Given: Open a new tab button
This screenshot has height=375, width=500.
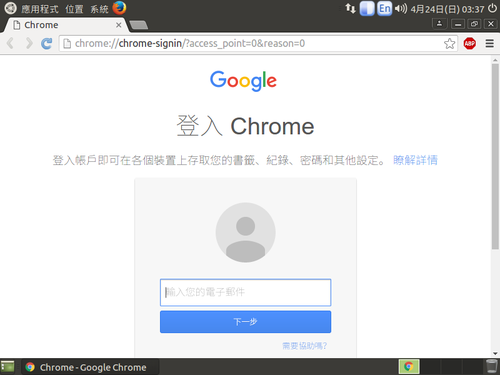Looking at the screenshot, I should coord(138,25).
